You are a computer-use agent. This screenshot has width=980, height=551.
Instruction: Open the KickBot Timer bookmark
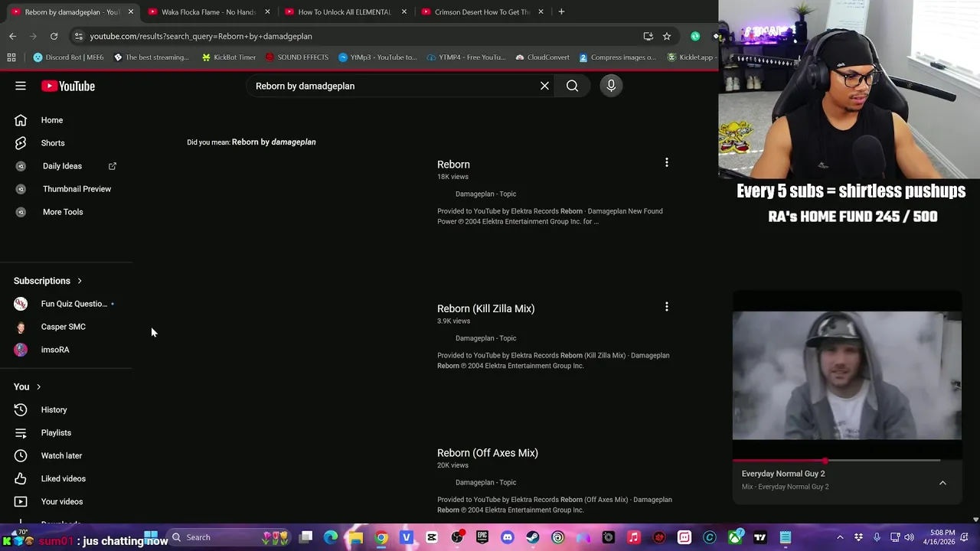click(x=228, y=57)
